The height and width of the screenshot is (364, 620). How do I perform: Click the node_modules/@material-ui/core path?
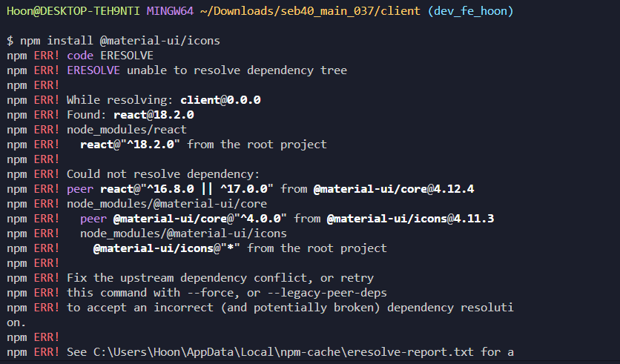pyautogui.click(x=167, y=204)
